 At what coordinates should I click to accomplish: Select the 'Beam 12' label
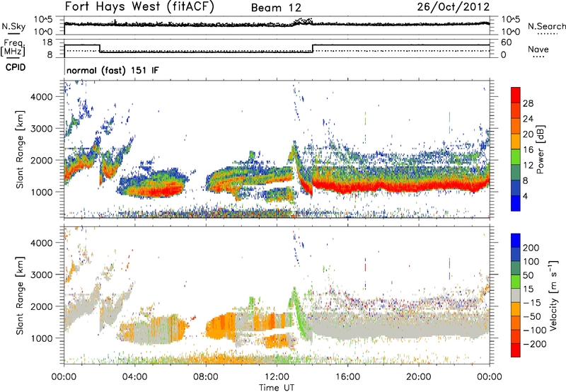click(276, 8)
